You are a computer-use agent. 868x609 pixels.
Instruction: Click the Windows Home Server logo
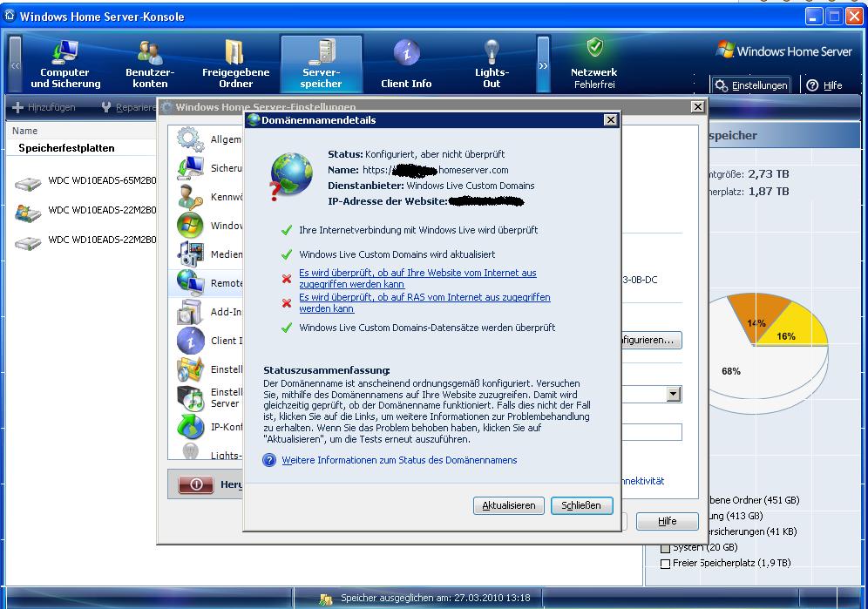784,51
